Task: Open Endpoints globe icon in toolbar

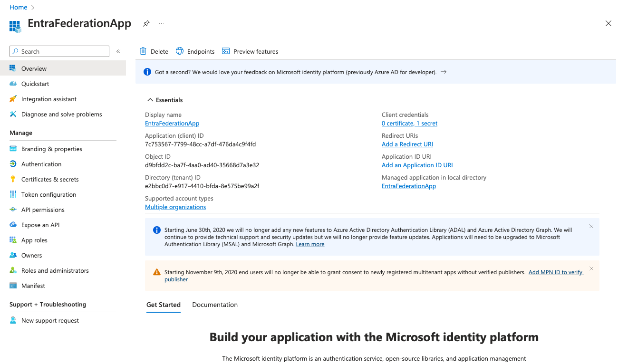Action: [180, 51]
